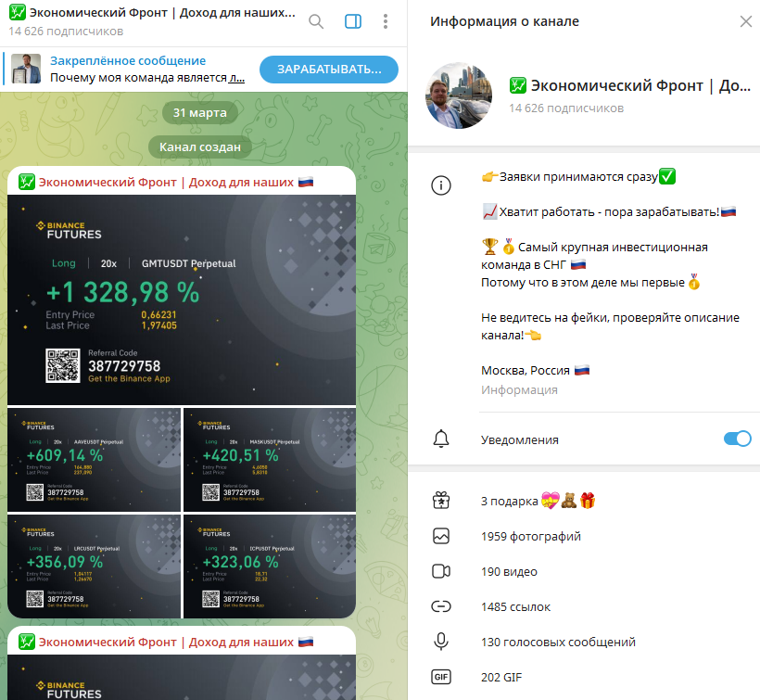This screenshot has width=760, height=700.
Task: Toggle the Уведомления notifications switch
Action: [x=737, y=439]
